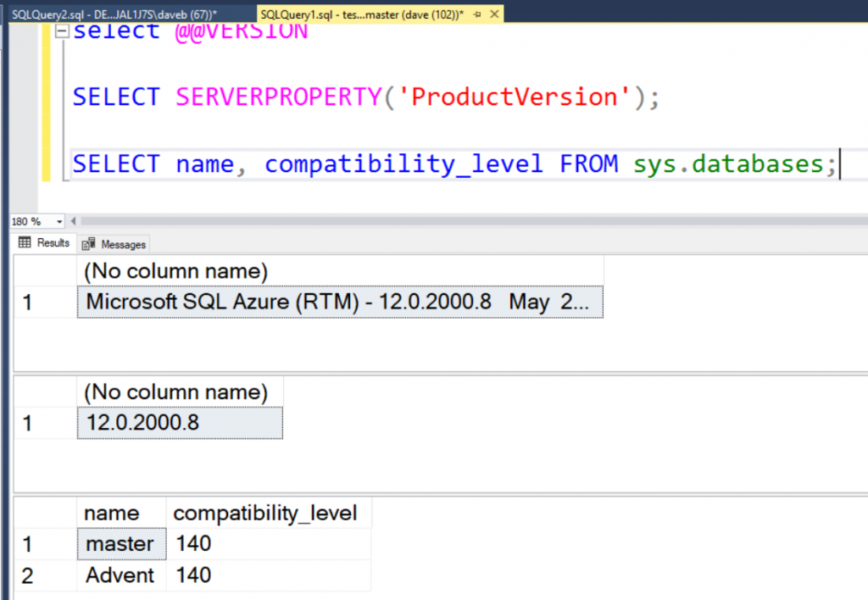Screen dimensions: 868x600
Task: Click the pin icon on SQLQuery1.sql tab
Action: point(476,15)
